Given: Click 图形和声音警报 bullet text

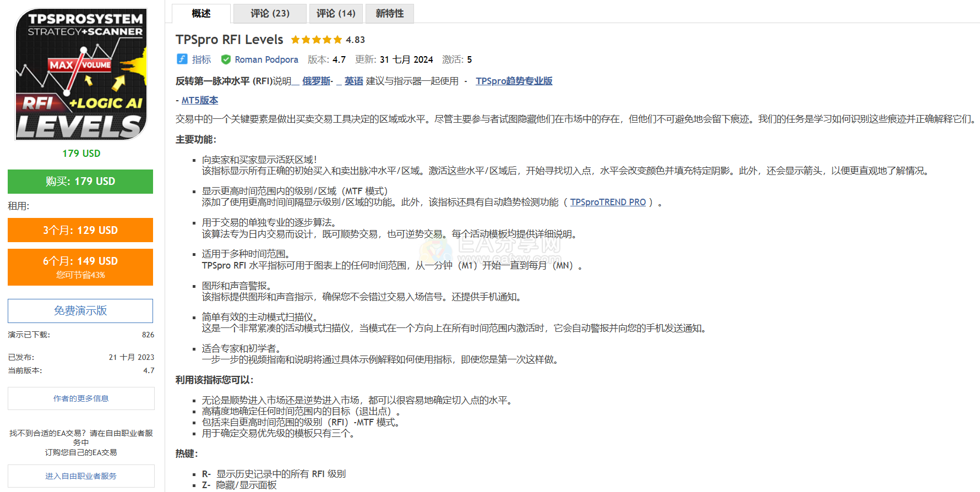Looking at the screenshot, I should [x=236, y=286].
